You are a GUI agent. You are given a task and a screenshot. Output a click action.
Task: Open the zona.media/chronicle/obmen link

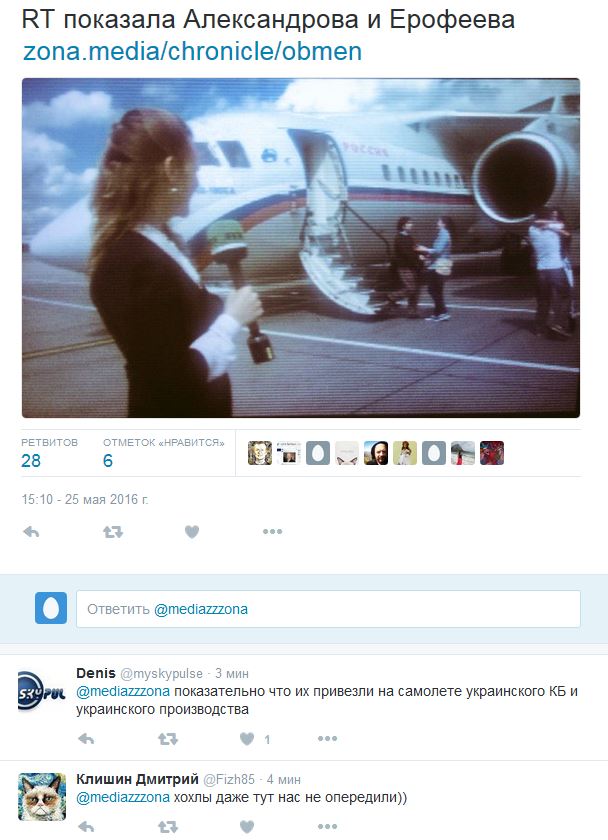point(193,51)
